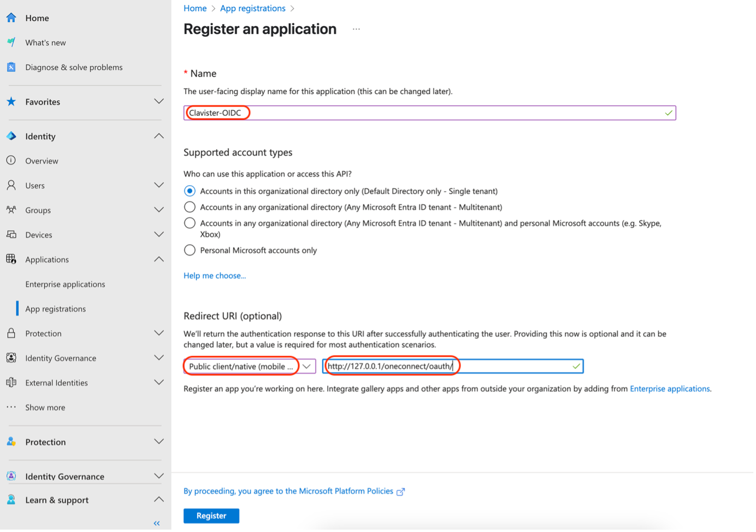Open the App registrations breadcrumb link
The width and height of the screenshot is (756, 532).
coord(252,8)
